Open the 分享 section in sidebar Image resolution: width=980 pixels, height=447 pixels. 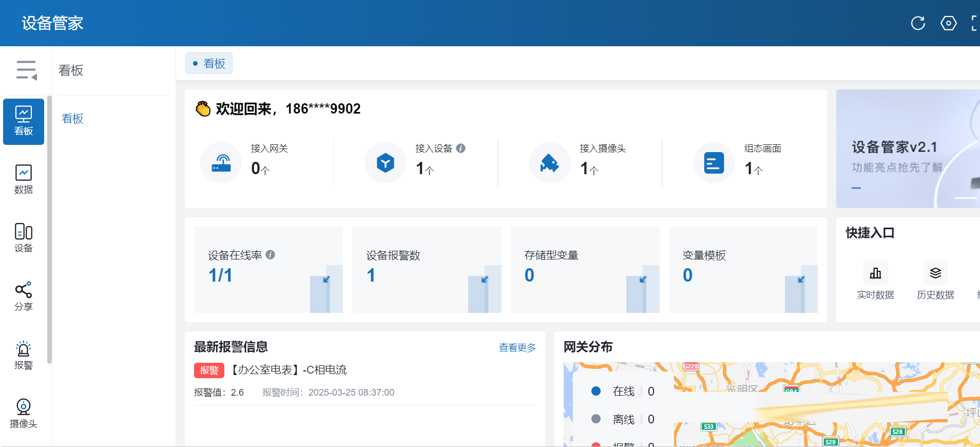pyautogui.click(x=24, y=296)
